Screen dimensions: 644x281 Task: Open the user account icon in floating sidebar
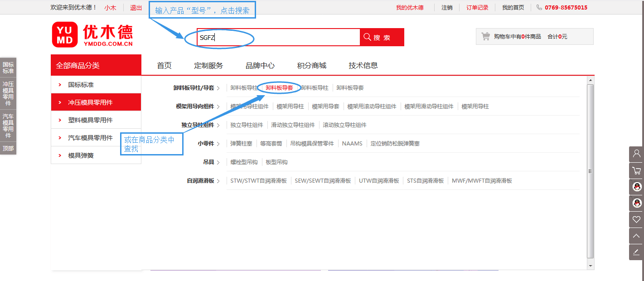point(636,154)
